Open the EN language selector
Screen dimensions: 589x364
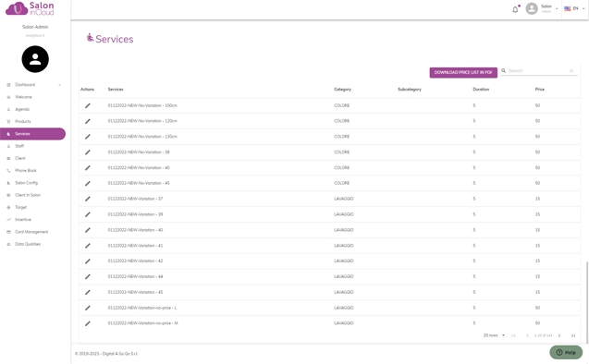point(575,8)
